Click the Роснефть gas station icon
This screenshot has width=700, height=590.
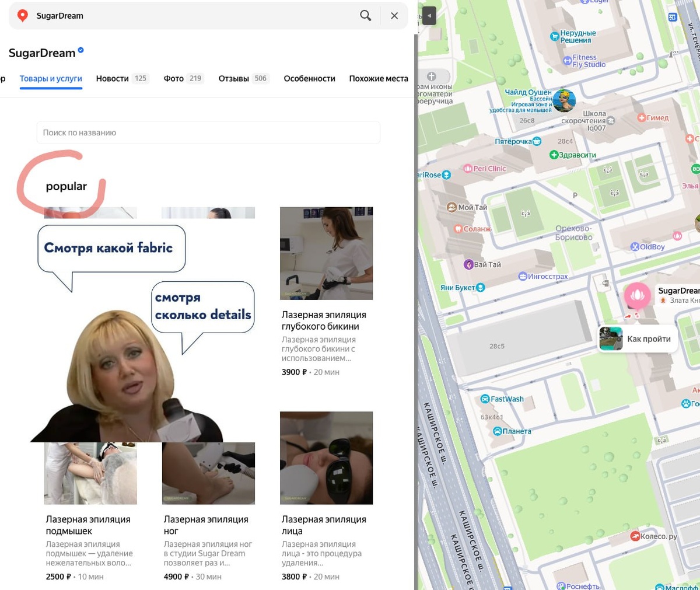pos(561,586)
